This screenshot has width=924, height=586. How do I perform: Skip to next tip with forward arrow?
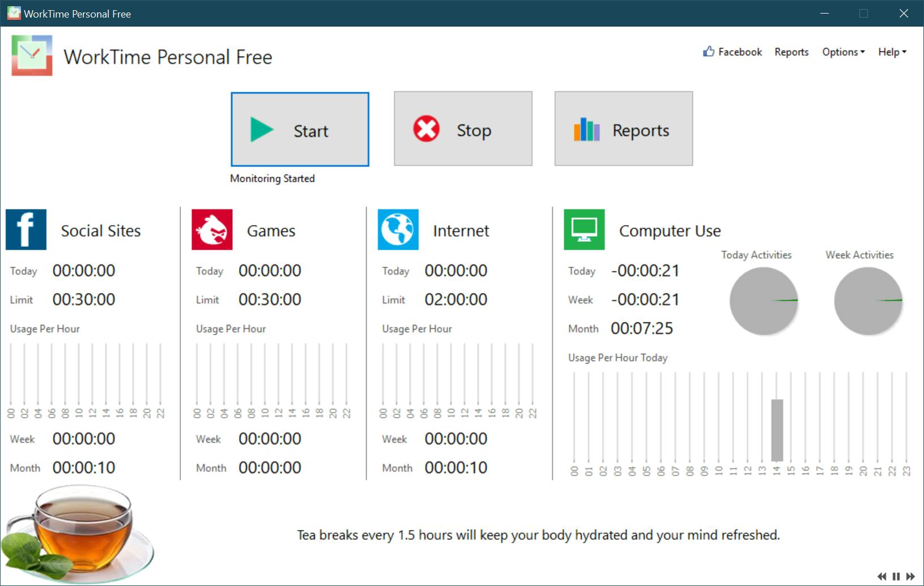(910, 576)
